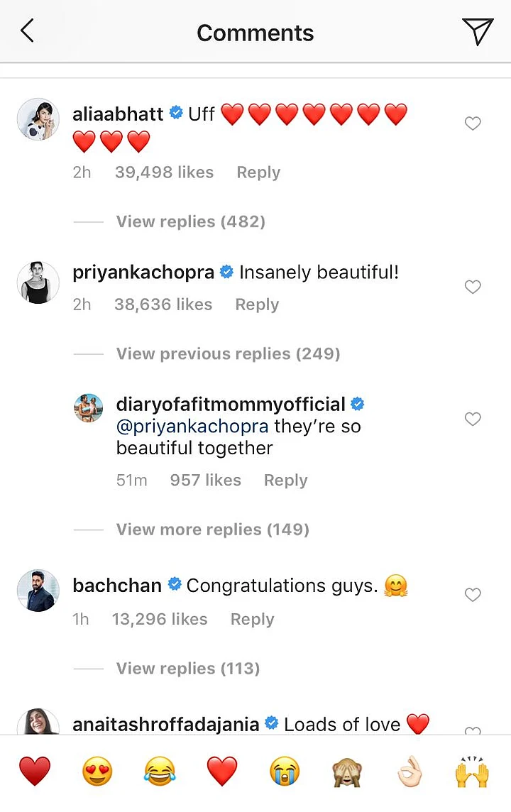Reply to diaryofafitmommyofficial's comment

[285, 481]
